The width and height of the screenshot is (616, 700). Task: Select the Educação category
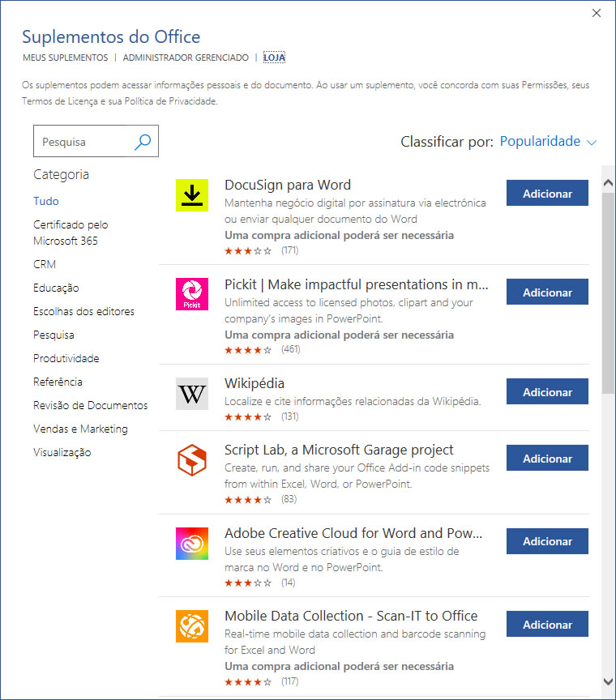tap(56, 288)
